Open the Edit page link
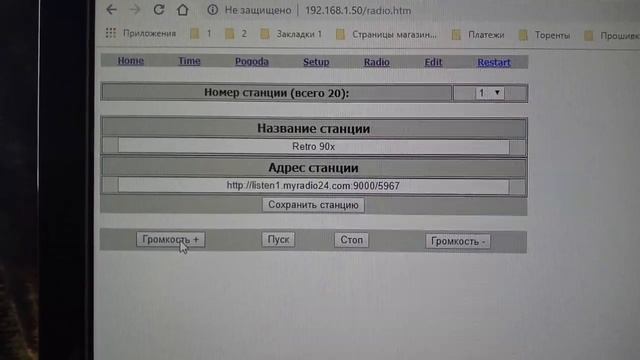Image resolution: width=640 pixels, height=360 pixels. [x=433, y=62]
